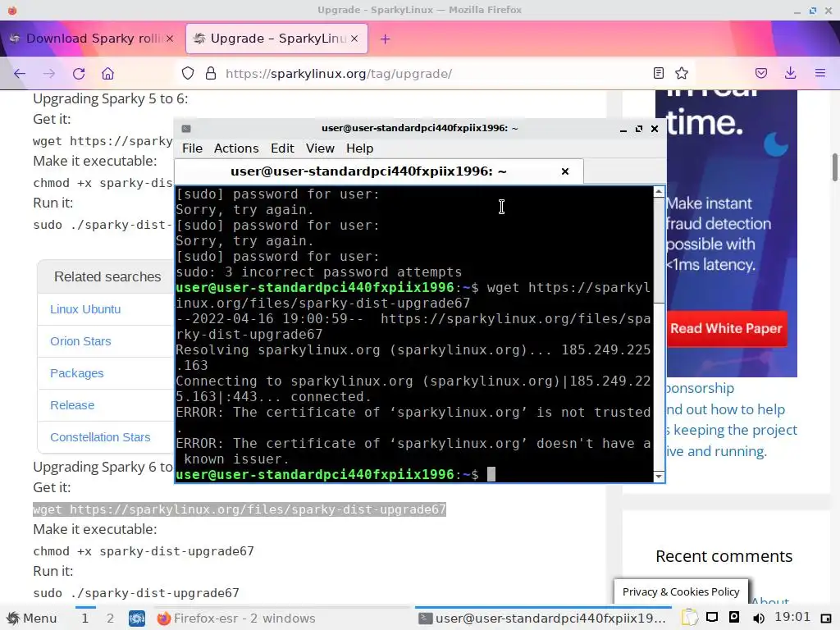Click the chmod +x sparky-dist-upgrade67 line
Image resolution: width=840 pixels, height=630 pixels.
144,550
